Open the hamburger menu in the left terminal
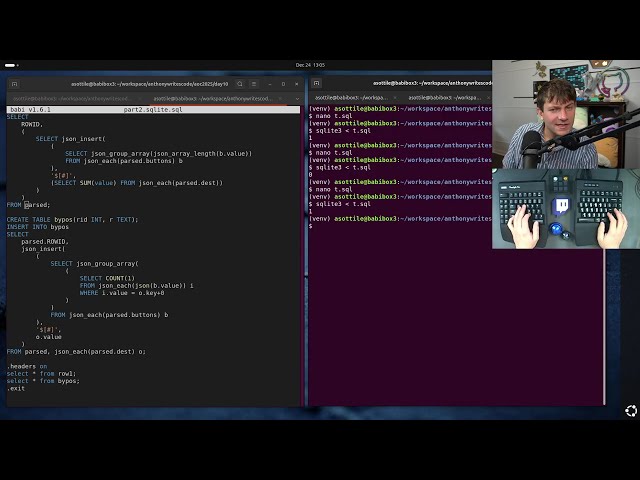 tap(254, 84)
